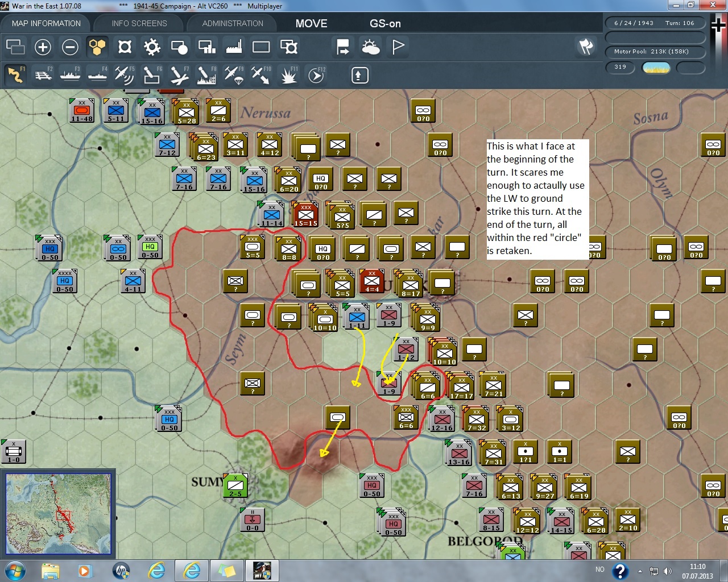This screenshot has width=728, height=582.
Task: Switch to the ADMINISTRATION tab
Action: pos(233,23)
